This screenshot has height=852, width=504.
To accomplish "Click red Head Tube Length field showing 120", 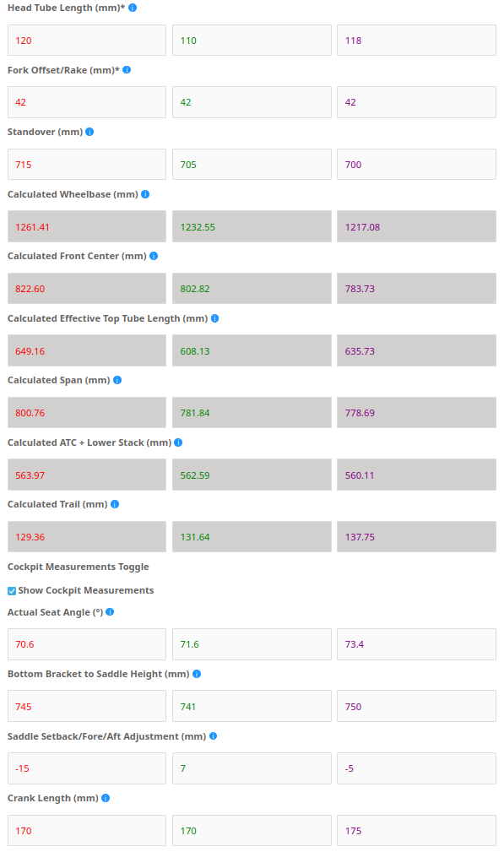I will pos(87,41).
